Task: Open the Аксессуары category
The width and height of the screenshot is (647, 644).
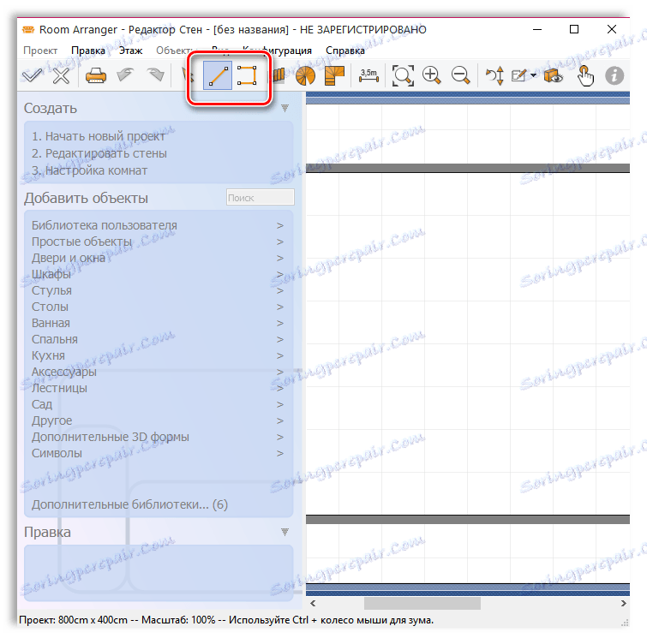Action: point(64,372)
